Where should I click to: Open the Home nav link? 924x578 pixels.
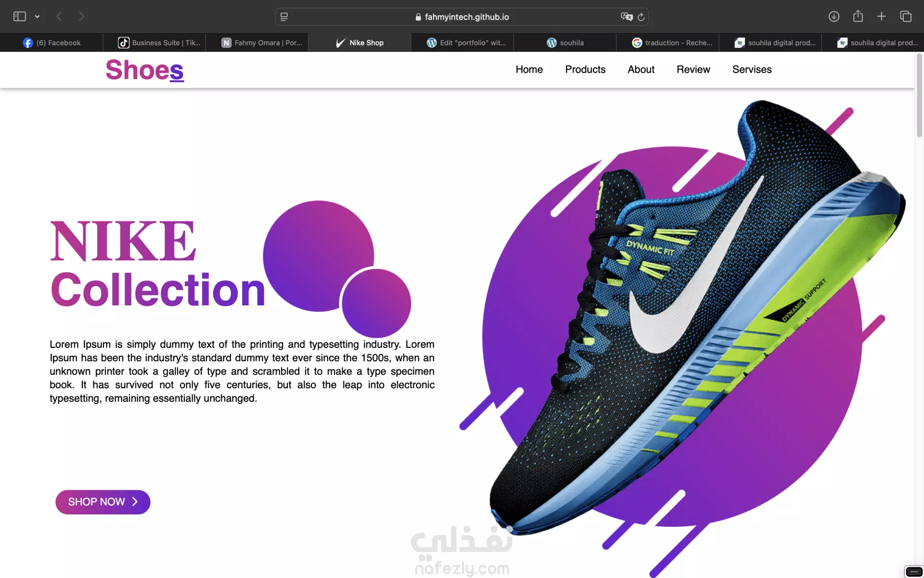pos(529,69)
